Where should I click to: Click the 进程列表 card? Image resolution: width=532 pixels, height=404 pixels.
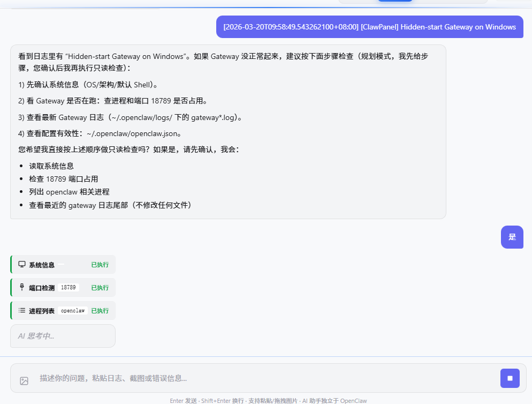tap(62, 310)
